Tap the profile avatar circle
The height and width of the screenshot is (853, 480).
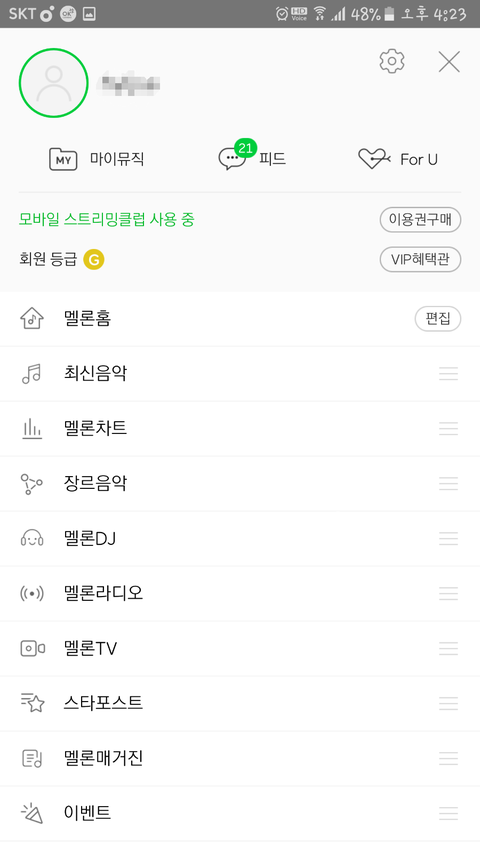tap(53, 83)
